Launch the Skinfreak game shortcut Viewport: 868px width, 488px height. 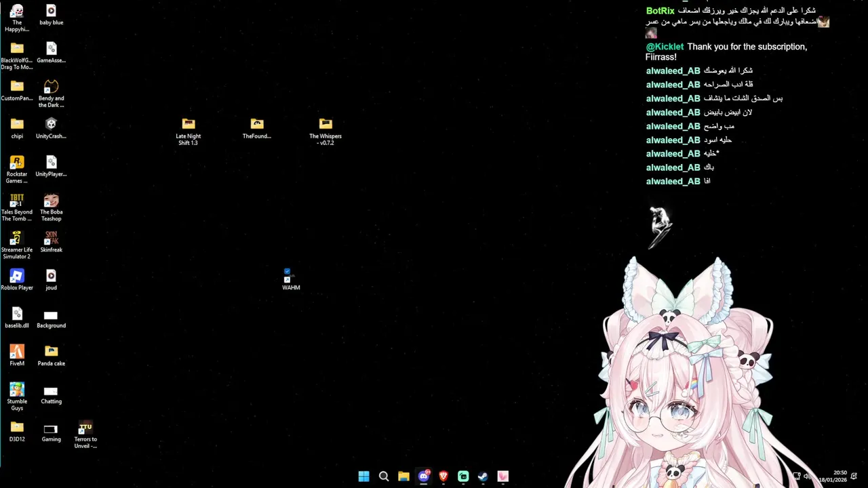(51, 243)
